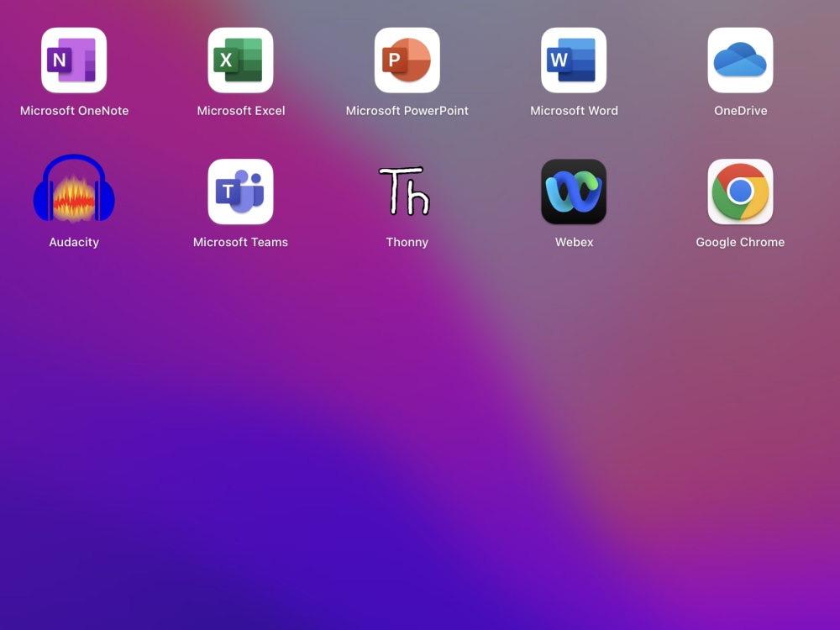Launch the Thonny Th icon

[x=405, y=191]
